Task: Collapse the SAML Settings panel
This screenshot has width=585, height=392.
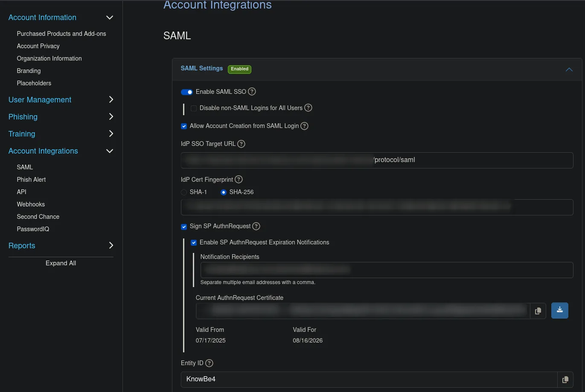Action: coord(569,69)
